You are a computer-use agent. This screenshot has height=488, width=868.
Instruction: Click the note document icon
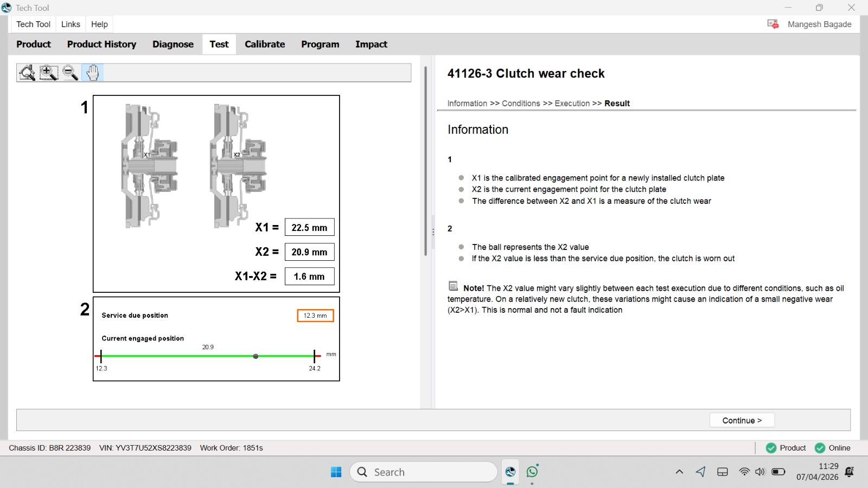tap(454, 286)
